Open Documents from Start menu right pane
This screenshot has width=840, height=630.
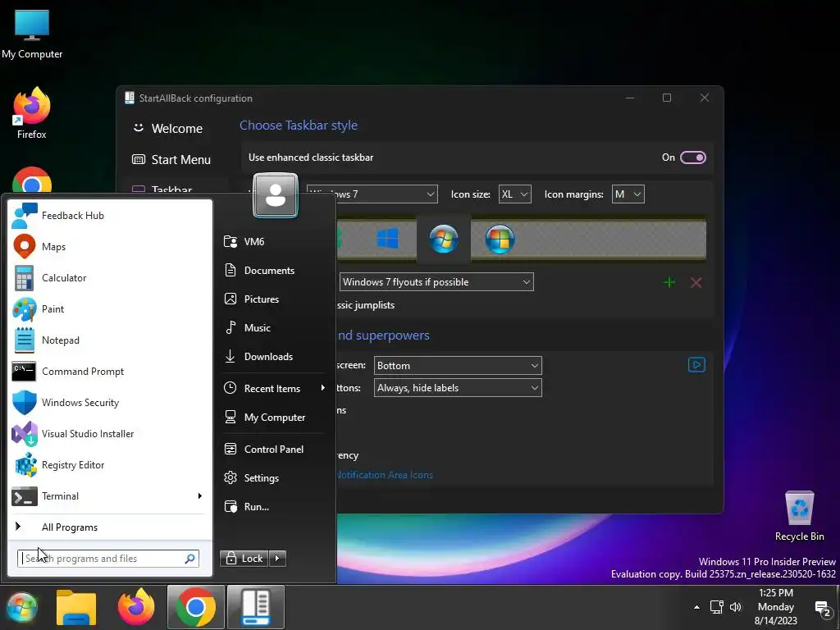(275, 271)
